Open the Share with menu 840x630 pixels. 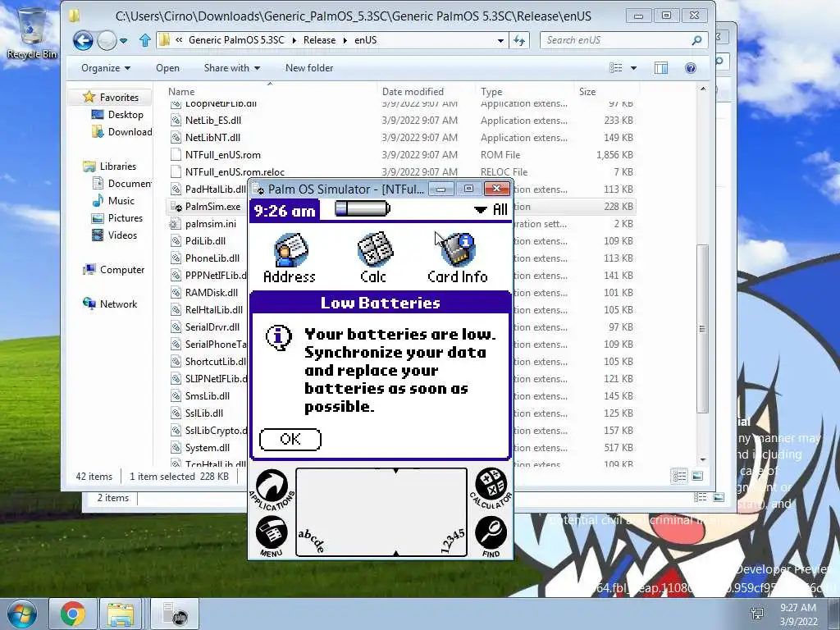[x=232, y=68]
